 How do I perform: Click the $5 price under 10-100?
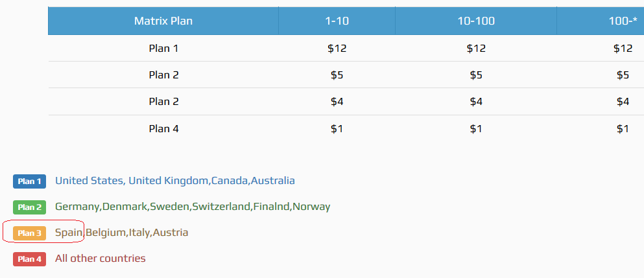coord(476,75)
